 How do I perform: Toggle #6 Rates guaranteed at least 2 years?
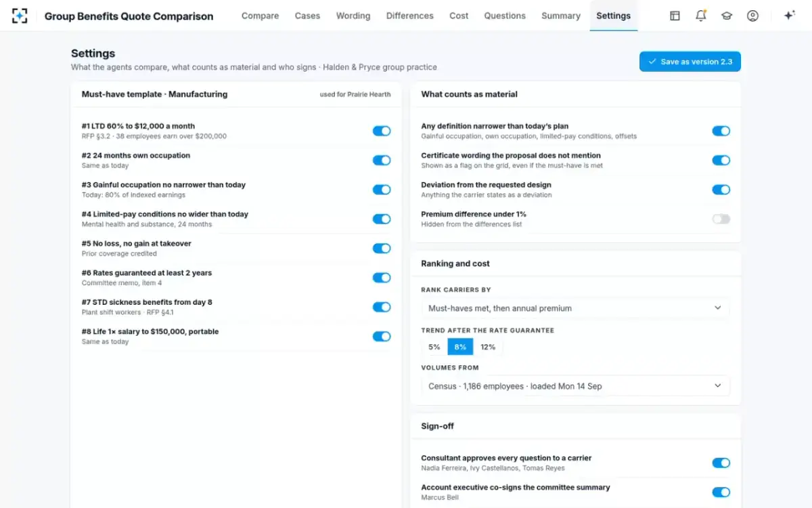pyautogui.click(x=382, y=278)
